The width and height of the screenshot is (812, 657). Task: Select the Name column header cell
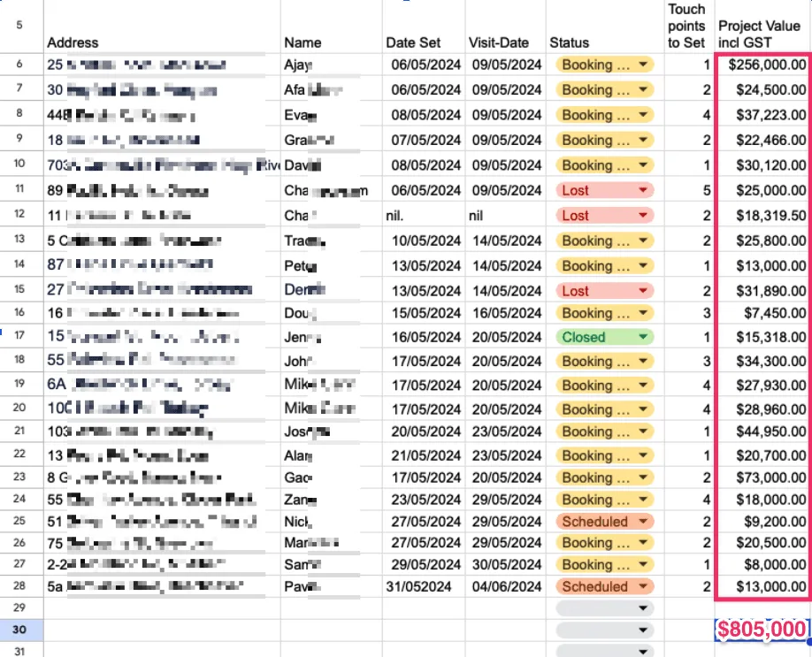click(x=332, y=27)
